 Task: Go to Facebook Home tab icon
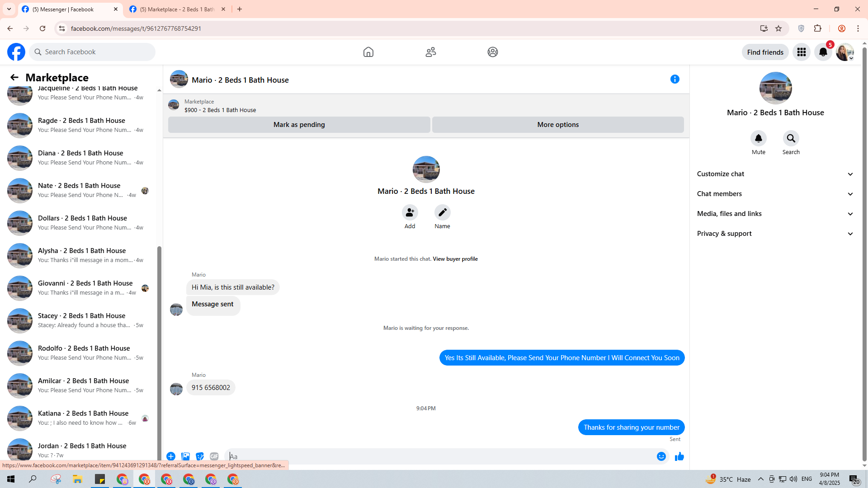368,52
